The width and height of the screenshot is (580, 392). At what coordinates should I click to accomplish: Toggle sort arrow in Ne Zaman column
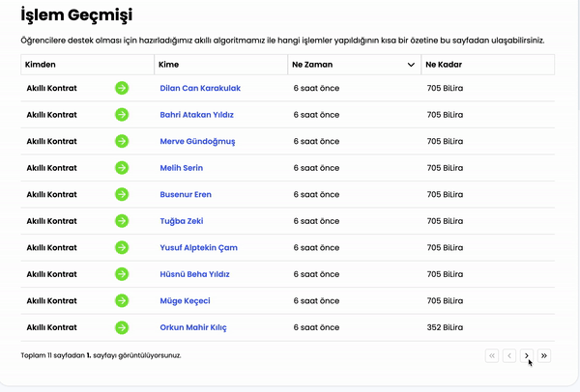(x=411, y=65)
